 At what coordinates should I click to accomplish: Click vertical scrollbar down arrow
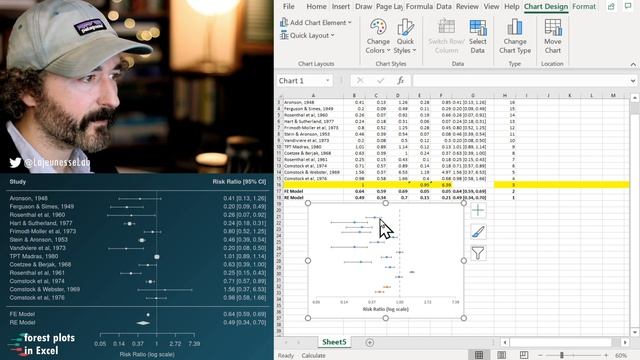tap(634, 332)
